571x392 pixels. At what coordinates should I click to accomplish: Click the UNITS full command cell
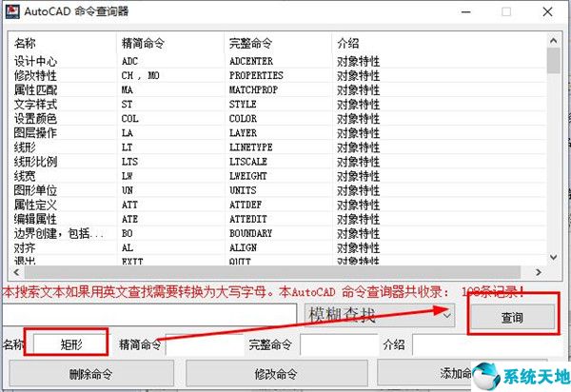click(243, 190)
